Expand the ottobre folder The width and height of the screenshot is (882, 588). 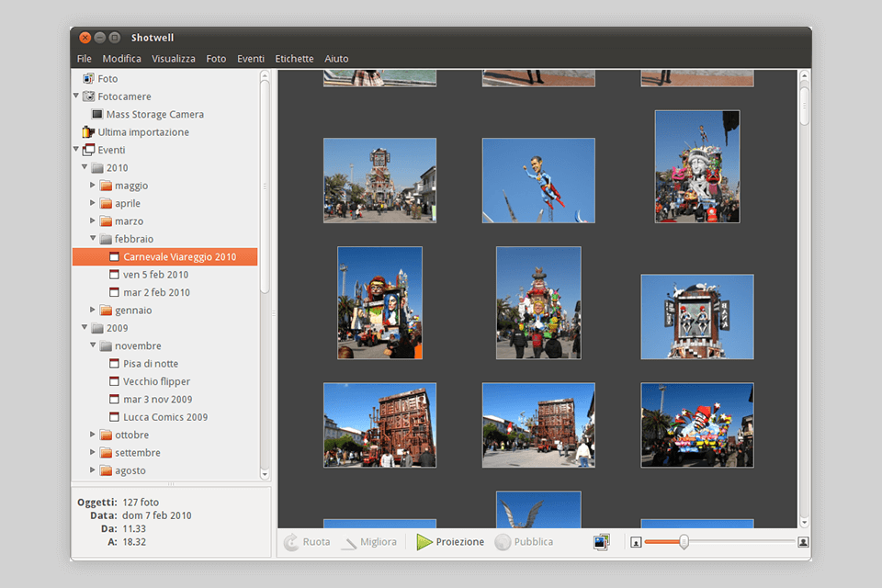point(93,435)
